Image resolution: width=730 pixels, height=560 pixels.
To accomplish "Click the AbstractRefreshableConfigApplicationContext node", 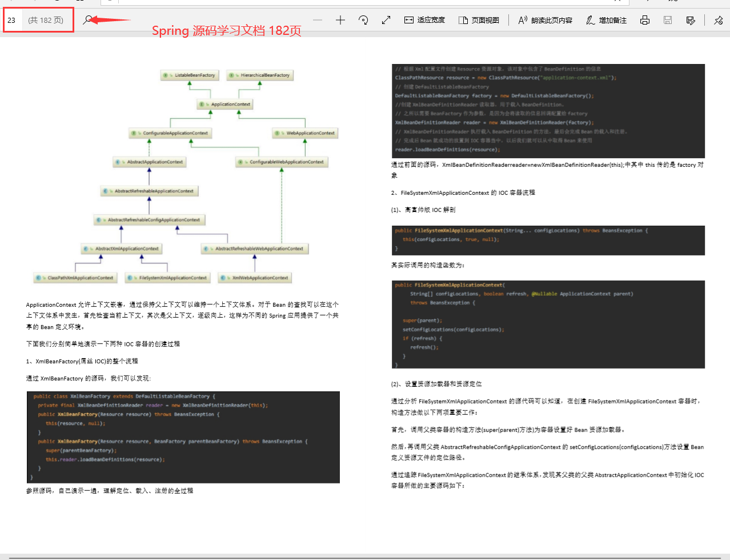I will [149, 219].
